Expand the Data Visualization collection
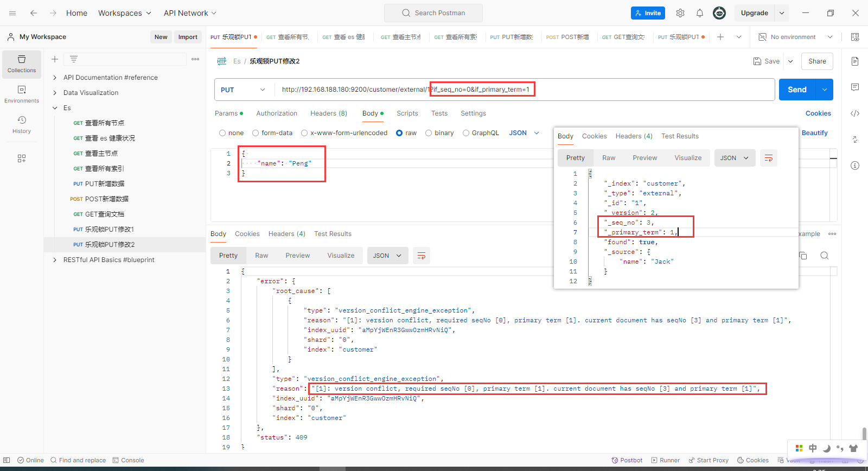The image size is (868, 471). point(55,93)
